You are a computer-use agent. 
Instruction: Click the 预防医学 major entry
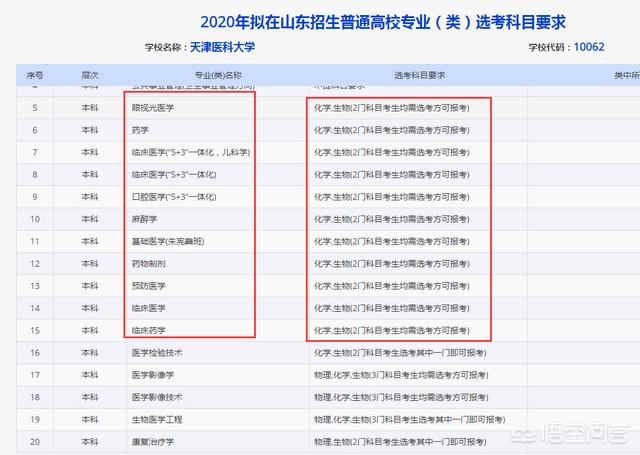(x=150, y=286)
